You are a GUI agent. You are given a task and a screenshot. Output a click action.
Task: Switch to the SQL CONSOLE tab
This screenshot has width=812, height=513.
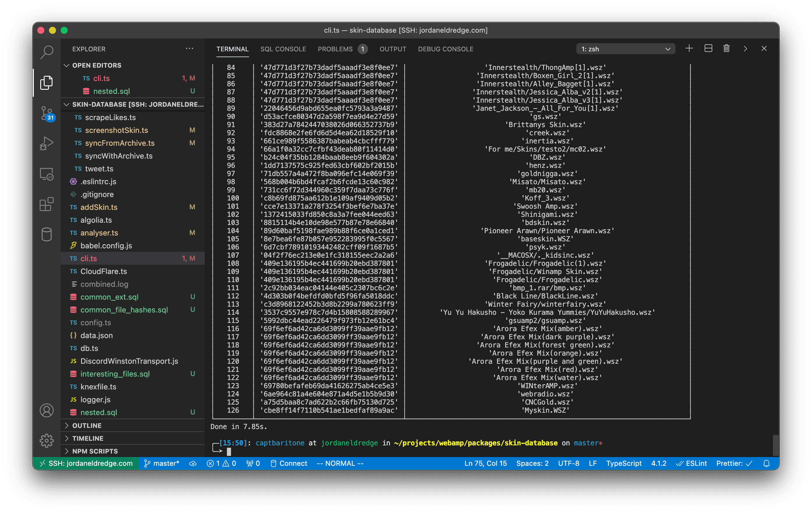[283, 49]
